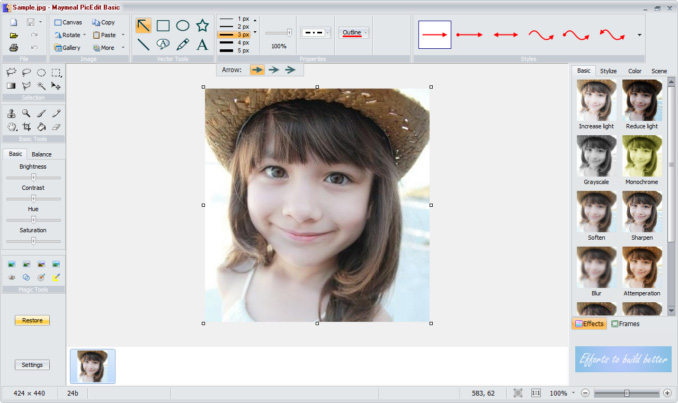Screen dimensions: 678x403
Task: Select the eraser tool
Action: point(57,127)
